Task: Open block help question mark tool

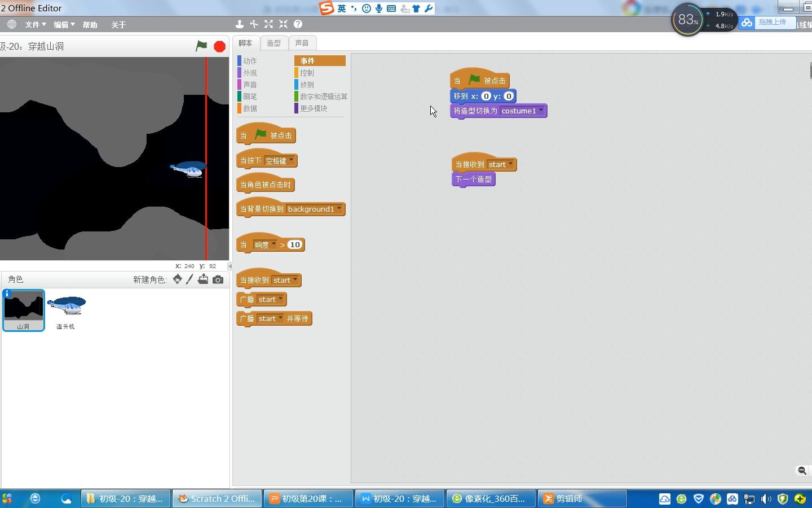Action: click(298, 24)
